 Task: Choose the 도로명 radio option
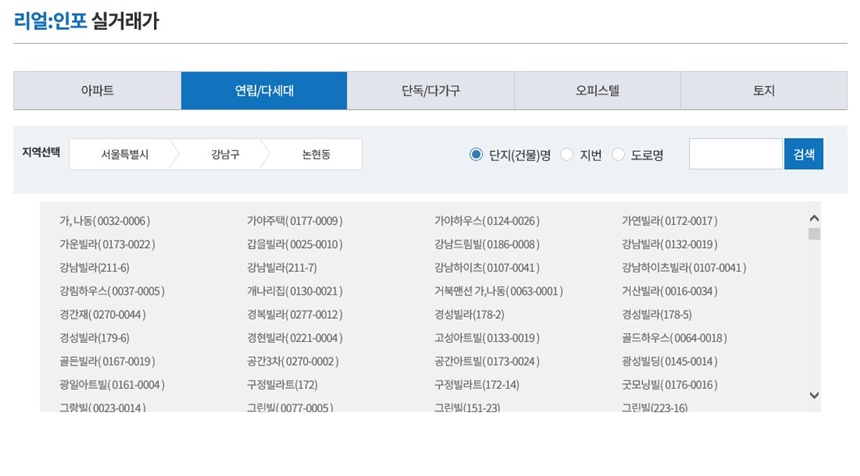[618, 155]
